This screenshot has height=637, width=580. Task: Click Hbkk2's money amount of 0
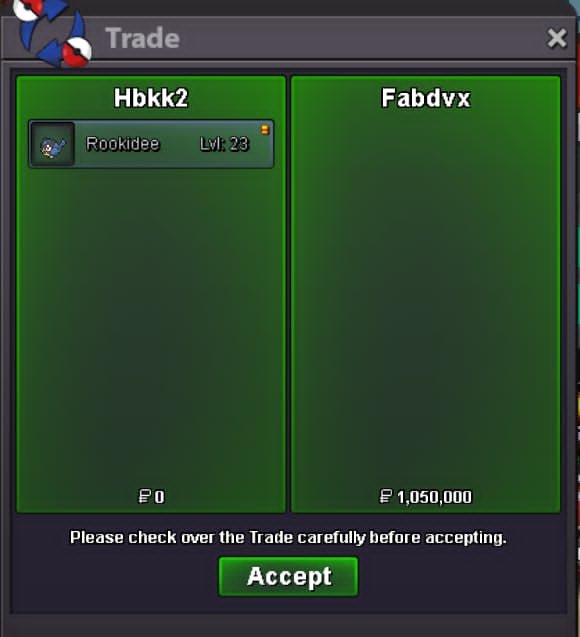point(160,497)
